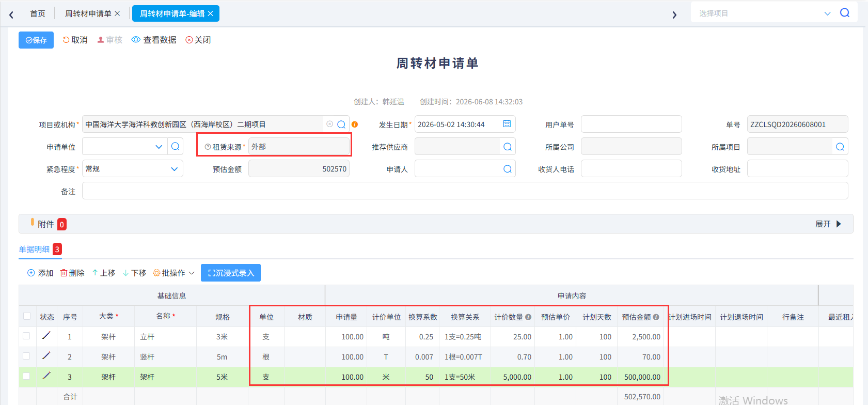Click 删除 in the detail toolbar

pyautogui.click(x=72, y=273)
